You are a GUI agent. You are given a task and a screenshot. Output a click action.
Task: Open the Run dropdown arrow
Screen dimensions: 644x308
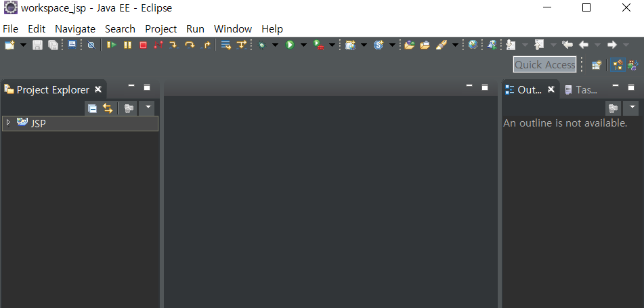303,45
